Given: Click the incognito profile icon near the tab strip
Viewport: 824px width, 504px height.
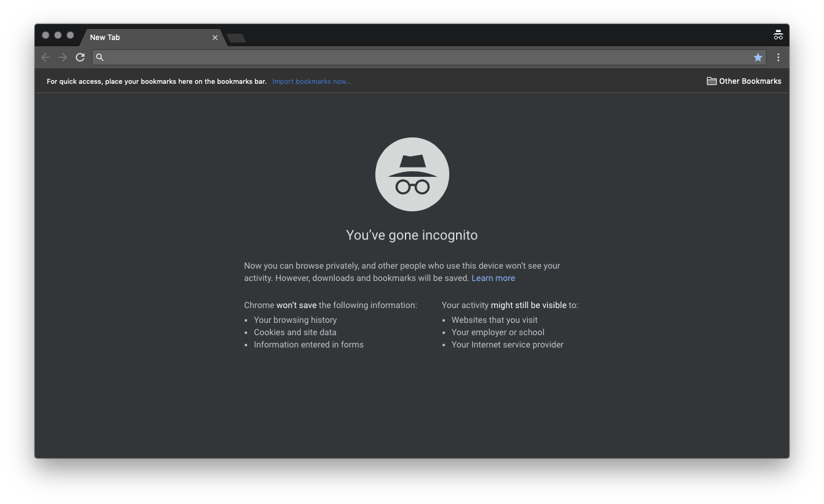Looking at the screenshot, I should pos(778,35).
